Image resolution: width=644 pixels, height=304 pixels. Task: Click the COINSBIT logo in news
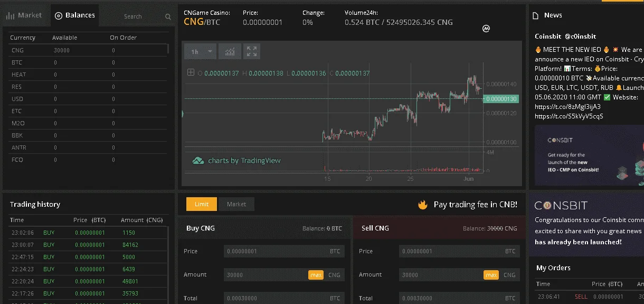(x=561, y=205)
